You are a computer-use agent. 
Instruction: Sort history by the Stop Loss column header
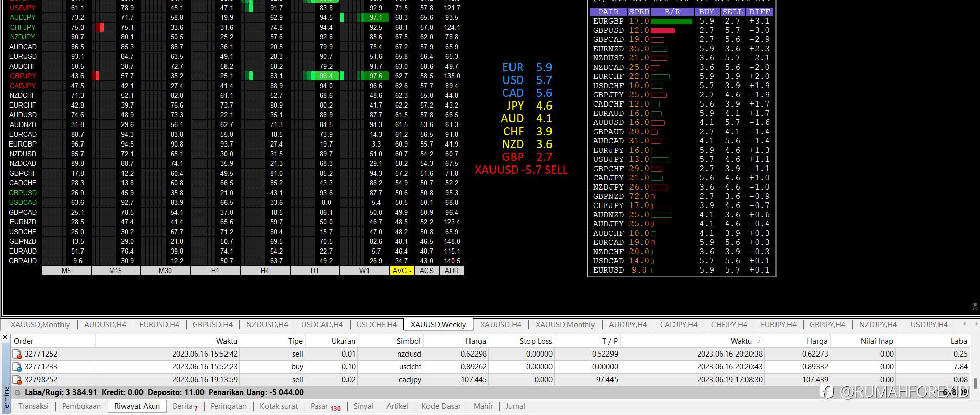[522, 341]
